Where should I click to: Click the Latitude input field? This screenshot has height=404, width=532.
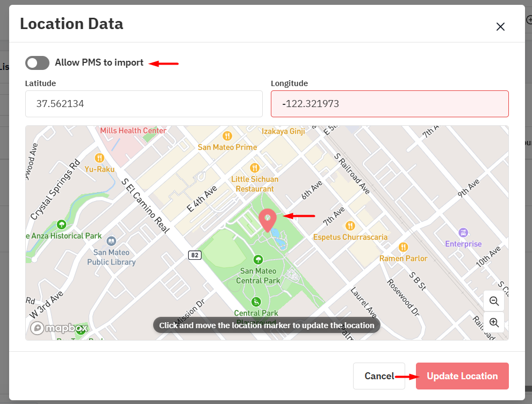click(144, 104)
